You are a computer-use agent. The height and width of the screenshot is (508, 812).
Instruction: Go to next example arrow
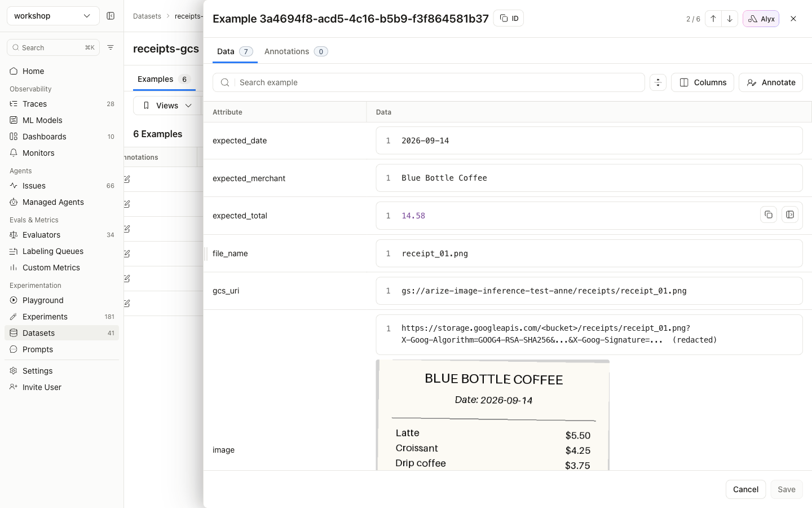730,19
